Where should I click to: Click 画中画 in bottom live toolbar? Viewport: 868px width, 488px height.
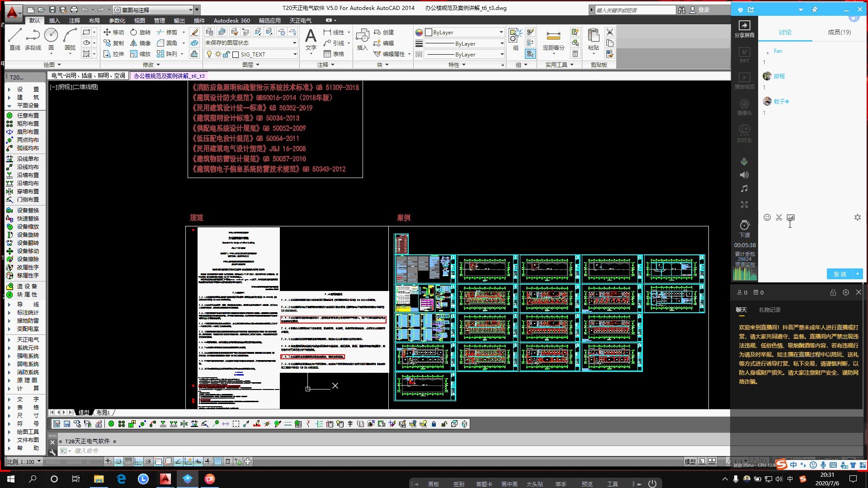pos(509,484)
